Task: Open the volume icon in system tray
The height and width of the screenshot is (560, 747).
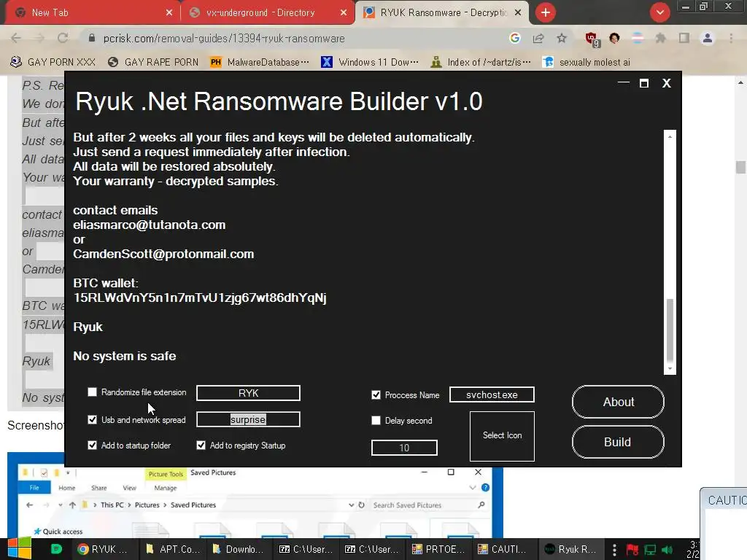Action: 667,550
